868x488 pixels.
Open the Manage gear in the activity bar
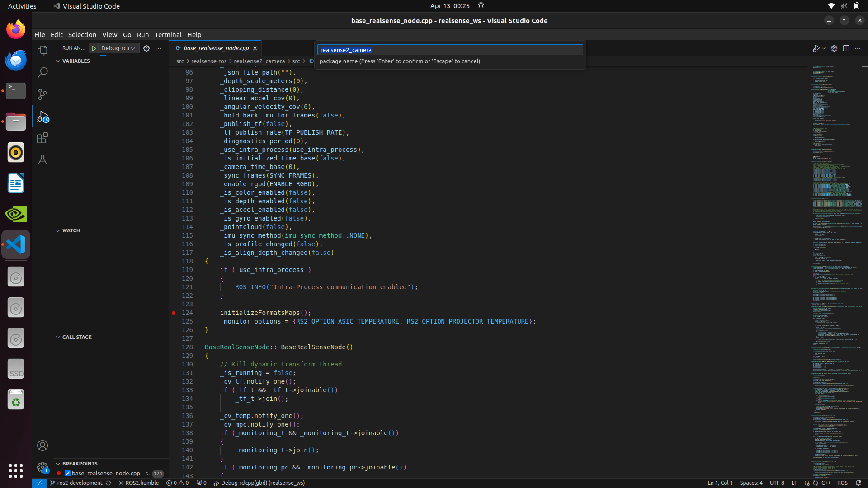(x=42, y=467)
